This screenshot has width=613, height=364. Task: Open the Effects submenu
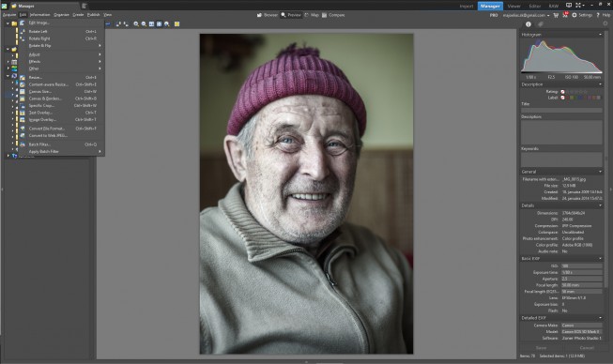tap(62, 61)
